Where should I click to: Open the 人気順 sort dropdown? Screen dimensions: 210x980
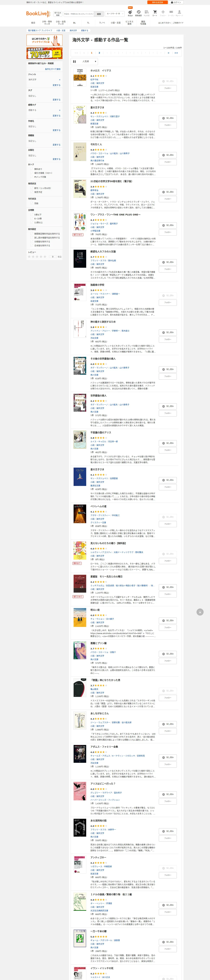point(84,61)
